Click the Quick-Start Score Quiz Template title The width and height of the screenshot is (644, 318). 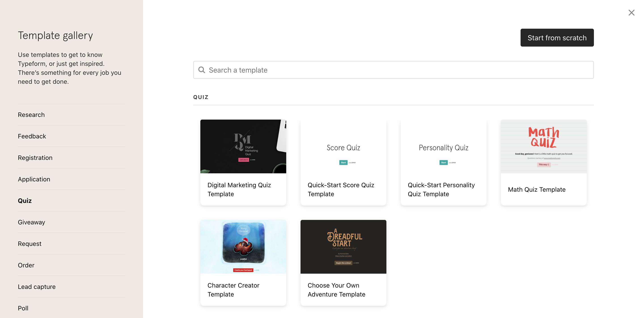(341, 189)
